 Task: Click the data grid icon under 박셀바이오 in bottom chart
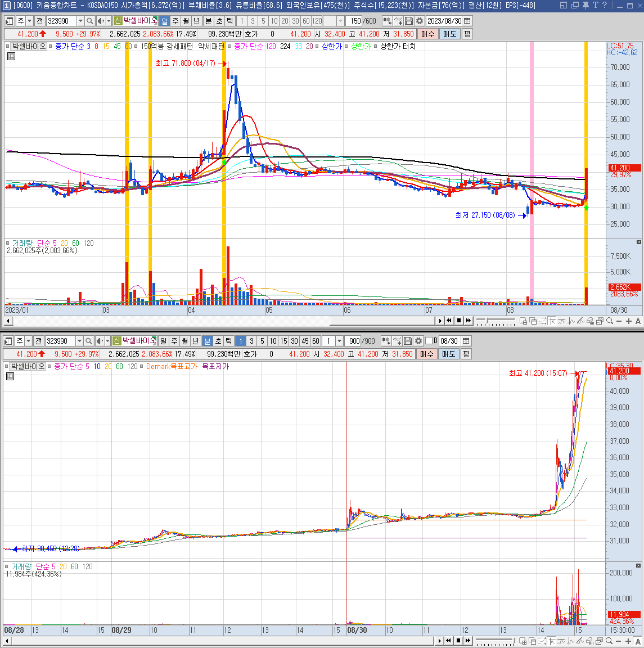(x=10, y=376)
